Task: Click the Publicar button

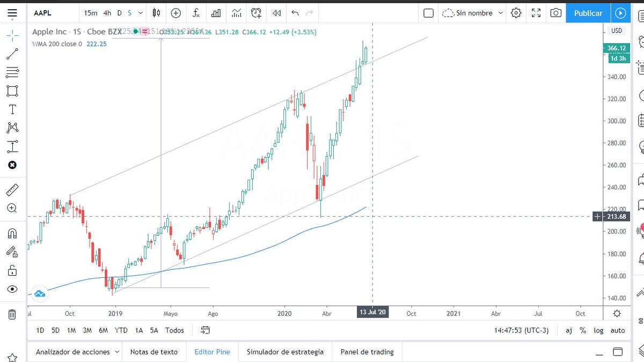Action: [x=588, y=13]
